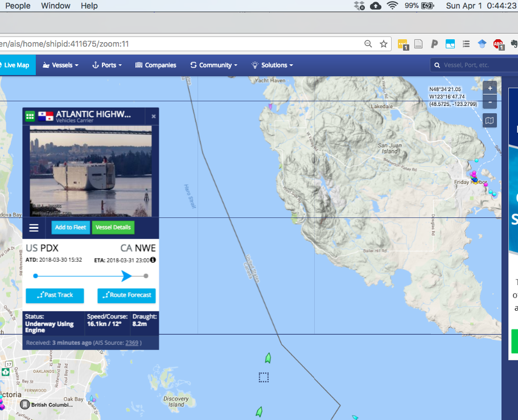
Task: Click the numbered list extension icon
Action: pyautogui.click(x=466, y=44)
